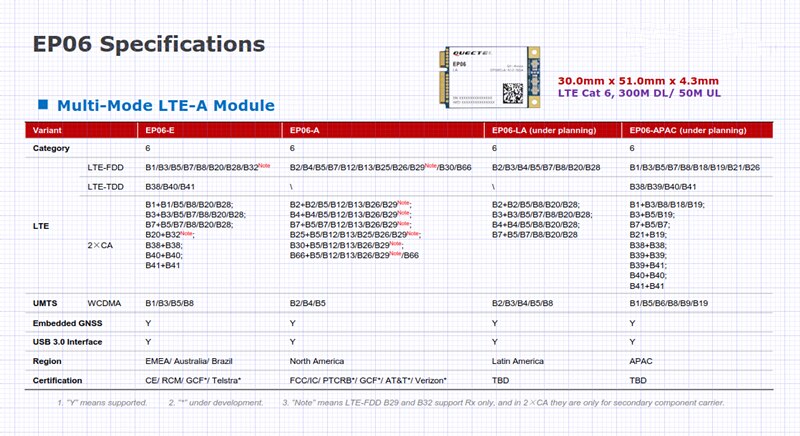
Task: Click the Embedded GNSS row label
Action: tap(67, 323)
